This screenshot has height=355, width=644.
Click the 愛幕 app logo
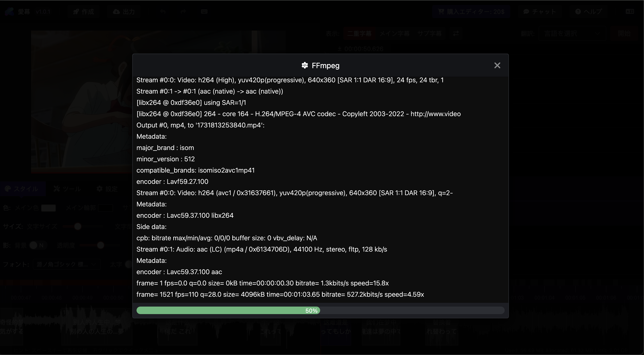pyautogui.click(x=9, y=12)
